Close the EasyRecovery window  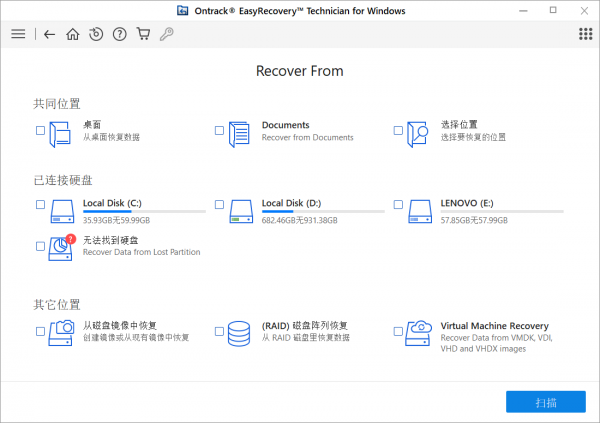(584, 11)
